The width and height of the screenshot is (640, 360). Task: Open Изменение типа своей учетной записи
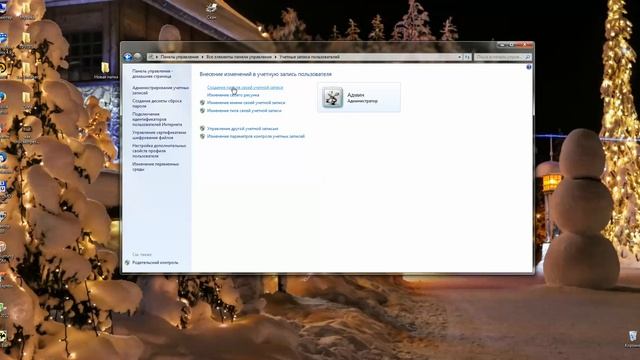(x=244, y=110)
